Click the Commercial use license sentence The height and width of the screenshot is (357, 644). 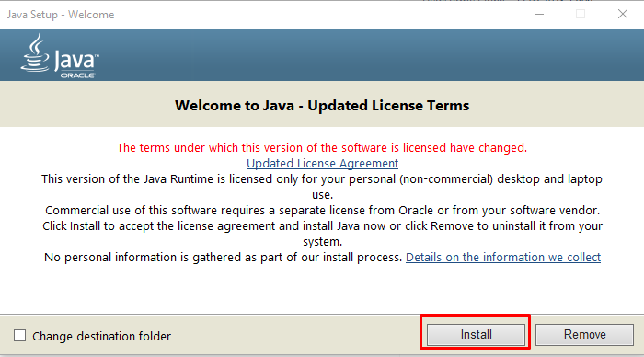[322, 211]
